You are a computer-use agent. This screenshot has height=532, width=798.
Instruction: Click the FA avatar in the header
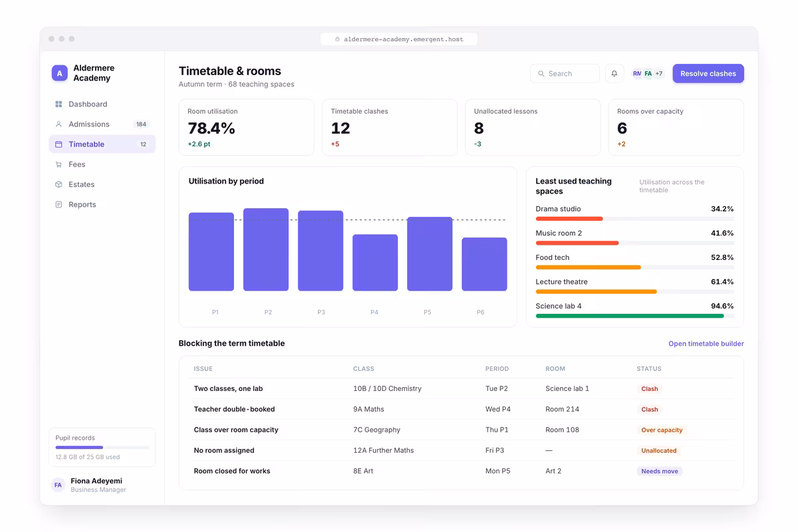click(648, 74)
